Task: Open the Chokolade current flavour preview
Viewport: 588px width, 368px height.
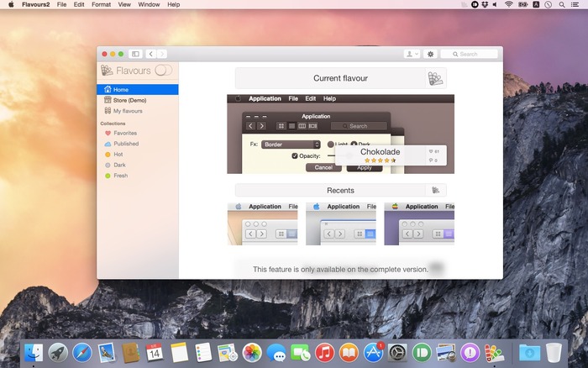Action: point(340,134)
